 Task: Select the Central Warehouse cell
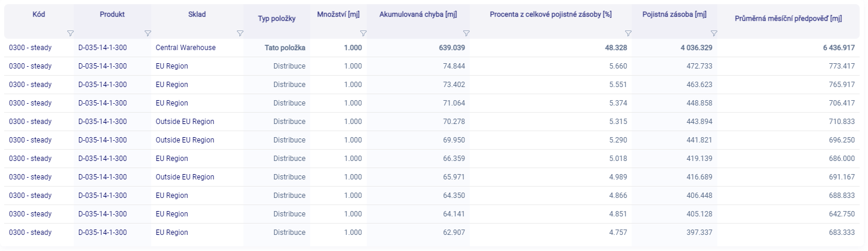[x=185, y=47]
